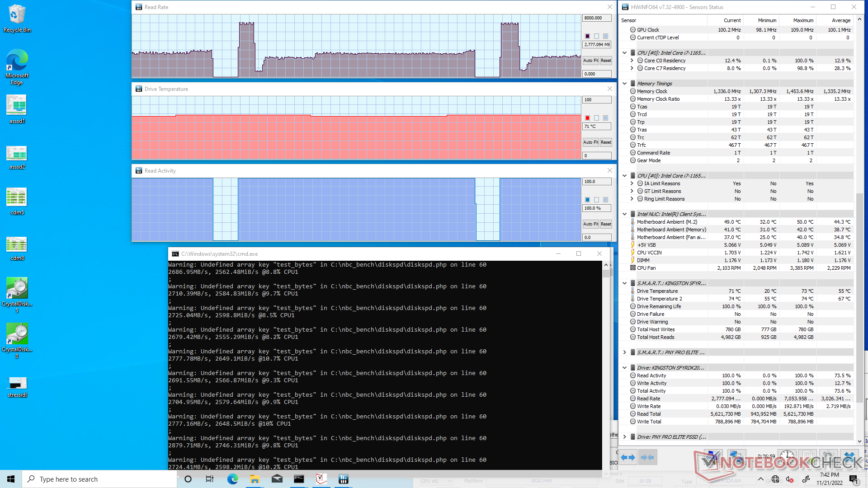Pick the Read Rate grid color swatch

(x=605, y=36)
